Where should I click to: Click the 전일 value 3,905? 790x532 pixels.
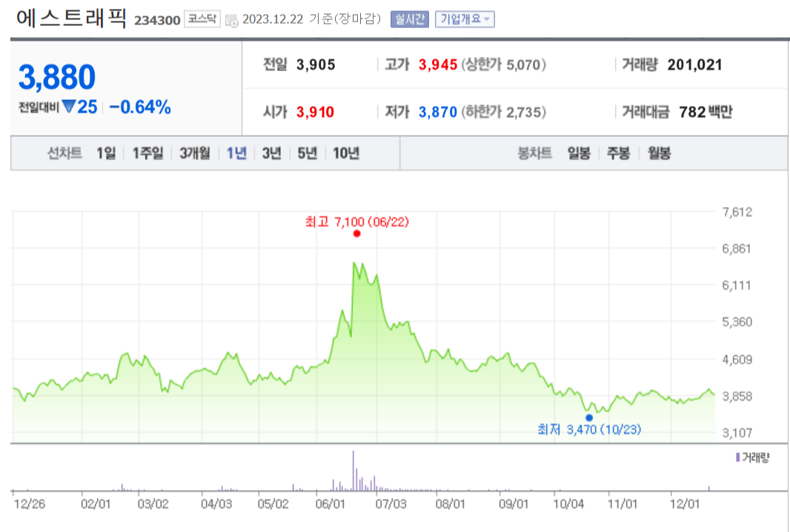coord(316,65)
